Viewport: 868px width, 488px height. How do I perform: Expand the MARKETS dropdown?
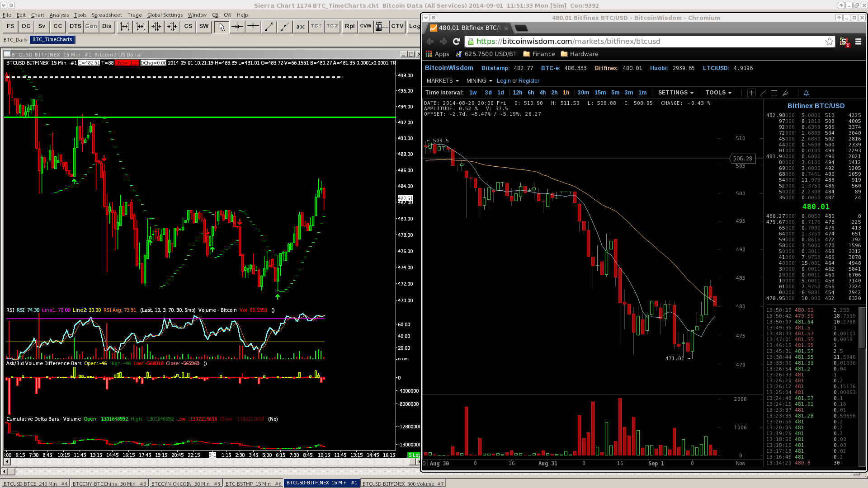point(443,81)
